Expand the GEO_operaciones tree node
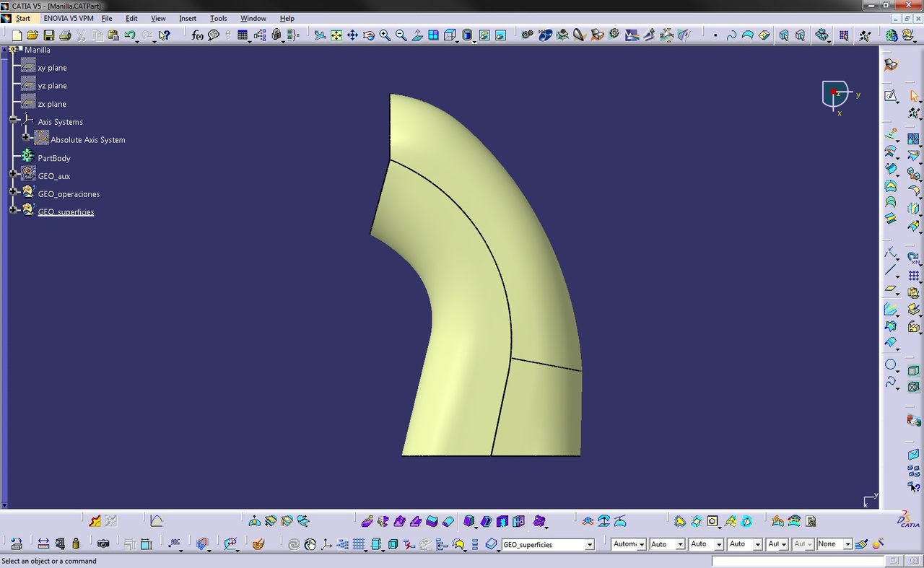 tap(13, 191)
